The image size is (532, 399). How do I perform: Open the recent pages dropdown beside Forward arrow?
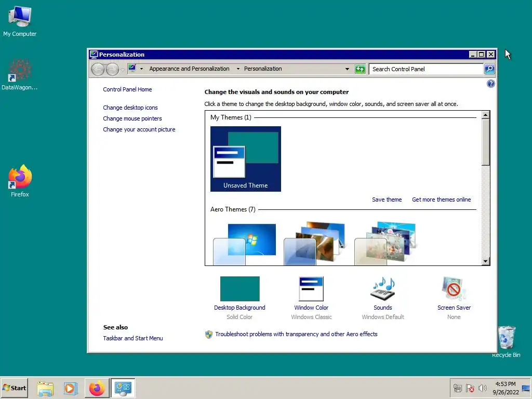pos(123,70)
